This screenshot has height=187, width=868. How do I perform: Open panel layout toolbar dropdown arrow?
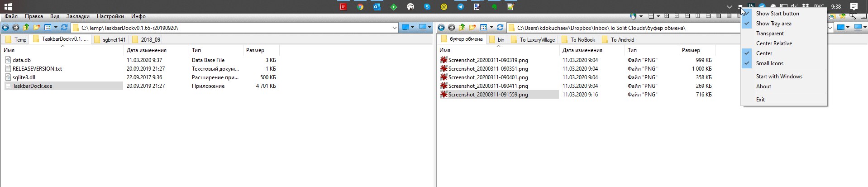(658, 16)
